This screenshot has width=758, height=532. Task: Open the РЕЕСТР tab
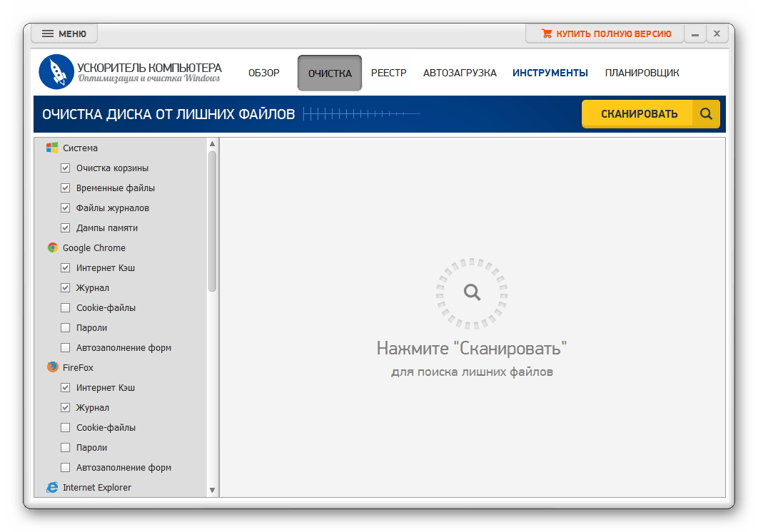click(389, 73)
